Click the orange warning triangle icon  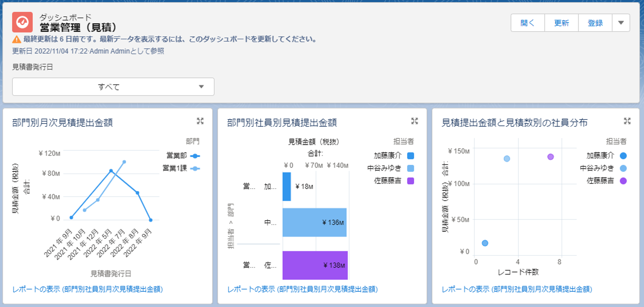pos(17,39)
